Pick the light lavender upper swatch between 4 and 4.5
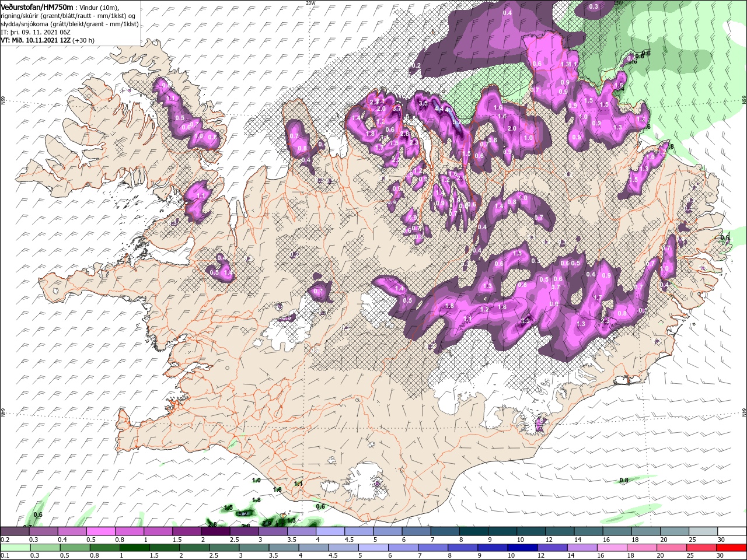The image size is (747, 560). pos(330,531)
